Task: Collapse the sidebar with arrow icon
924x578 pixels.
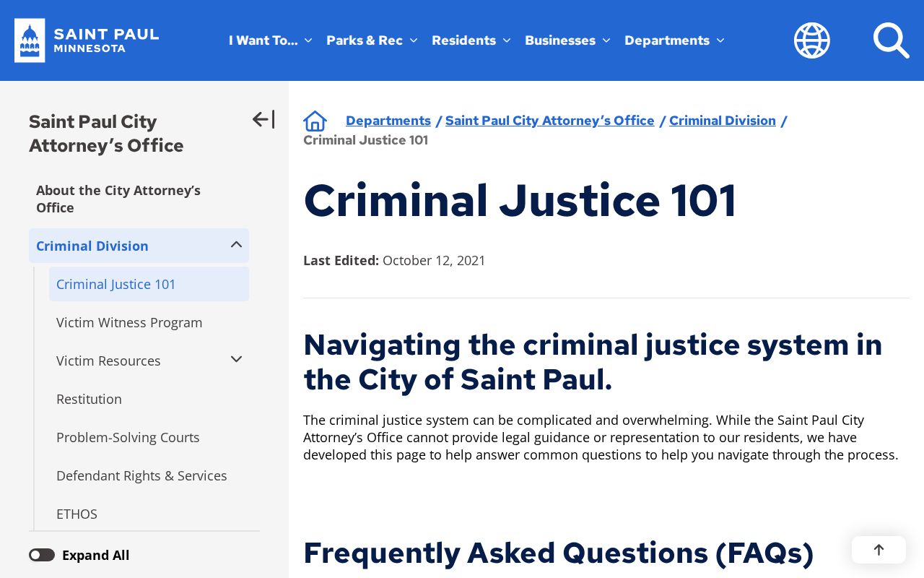Action: 263,119
